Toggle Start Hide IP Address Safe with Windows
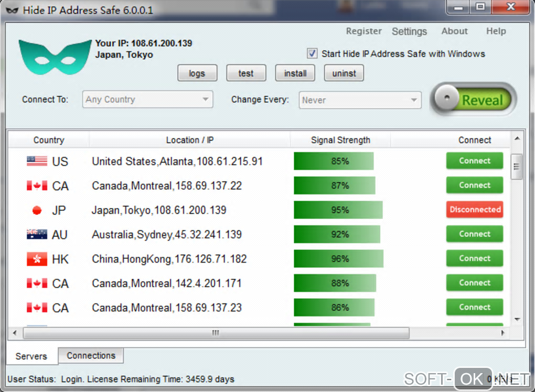This screenshot has width=535, height=392. [x=312, y=53]
